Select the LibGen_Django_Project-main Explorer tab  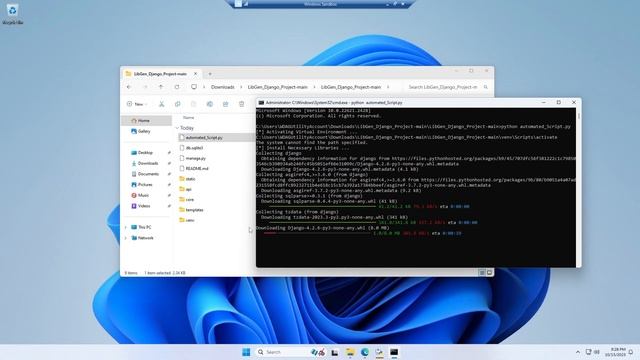(x=161, y=74)
